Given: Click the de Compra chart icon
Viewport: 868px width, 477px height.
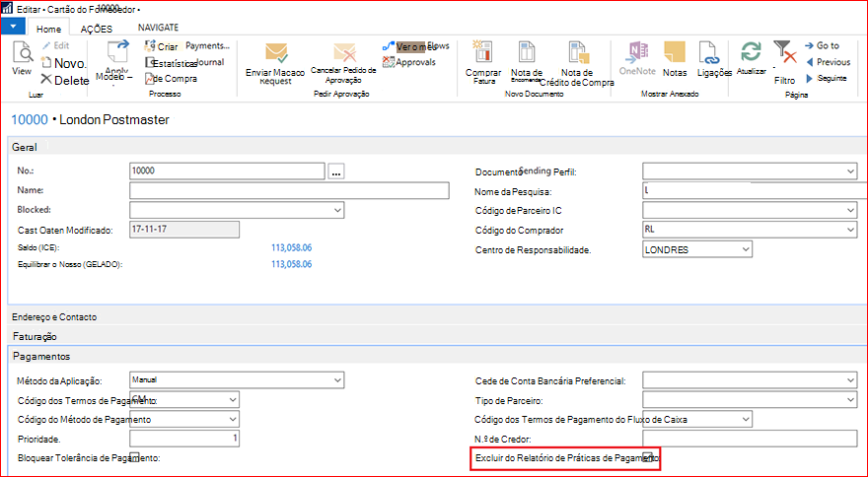Looking at the screenshot, I should point(150,79).
